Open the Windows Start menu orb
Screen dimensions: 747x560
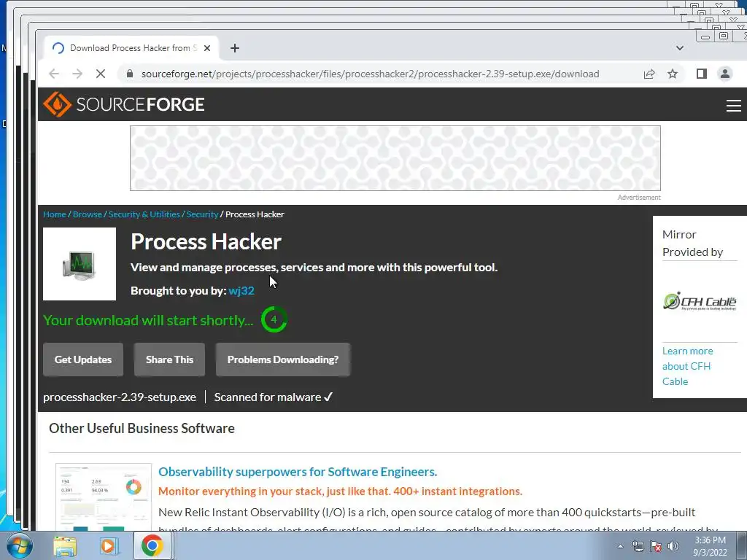click(19, 545)
